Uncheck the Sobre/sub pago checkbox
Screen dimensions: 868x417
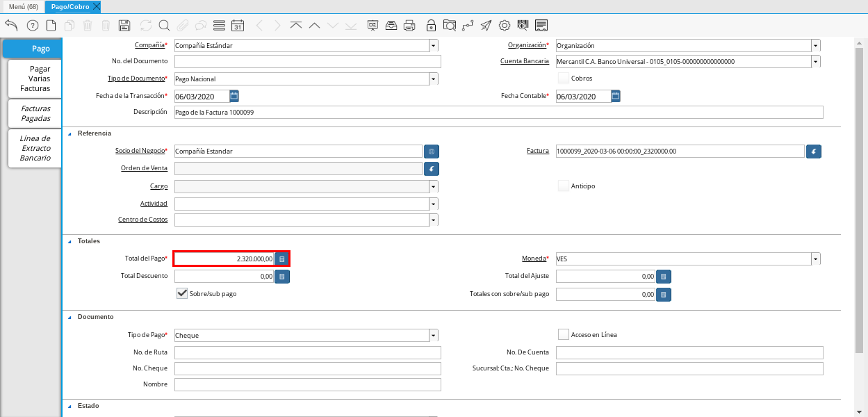182,293
